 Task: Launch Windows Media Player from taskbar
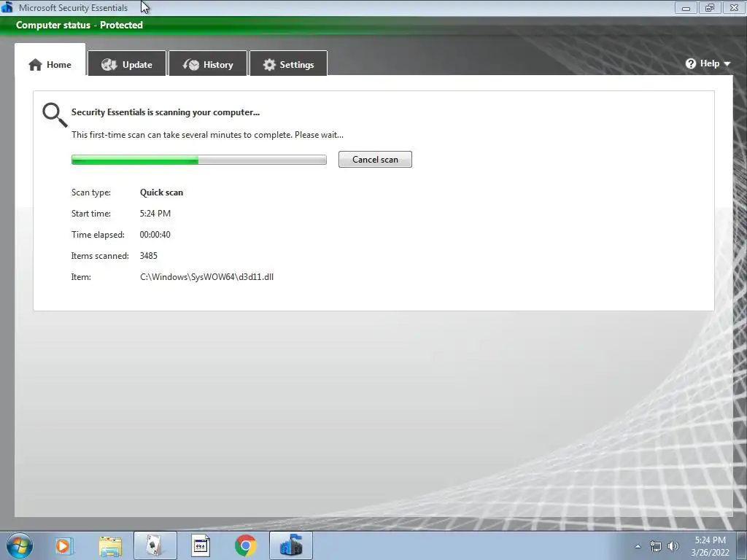[63, 545]
